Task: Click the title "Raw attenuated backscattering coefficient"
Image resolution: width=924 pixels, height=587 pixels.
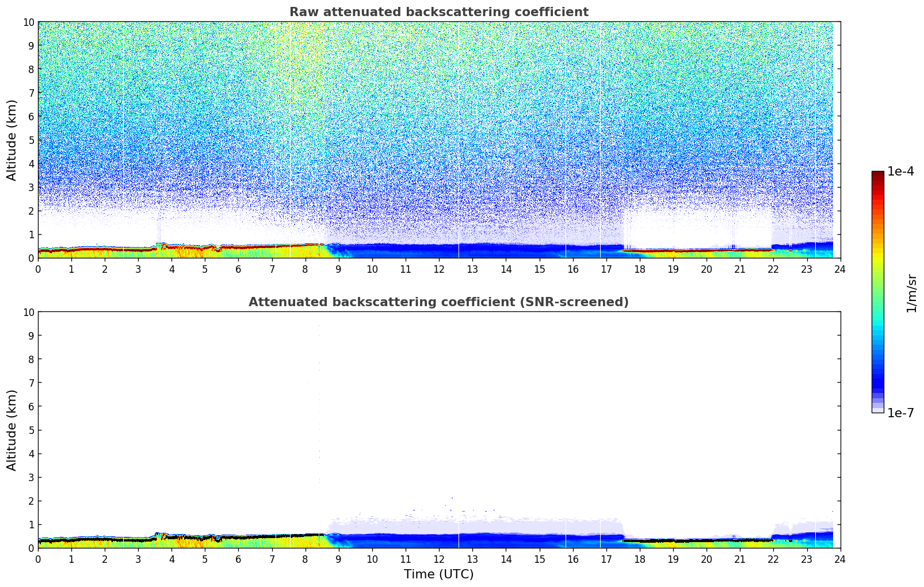Action: pos(439,12)
